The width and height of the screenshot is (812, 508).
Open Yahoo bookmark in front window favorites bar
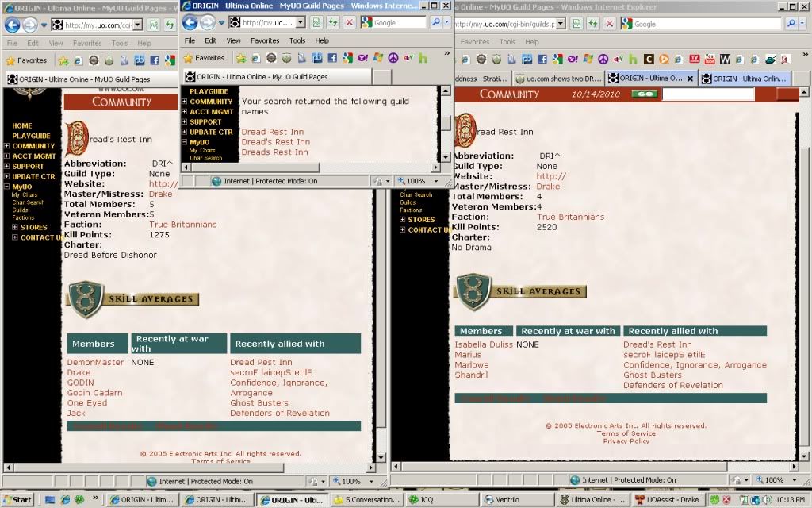point(362,58)
